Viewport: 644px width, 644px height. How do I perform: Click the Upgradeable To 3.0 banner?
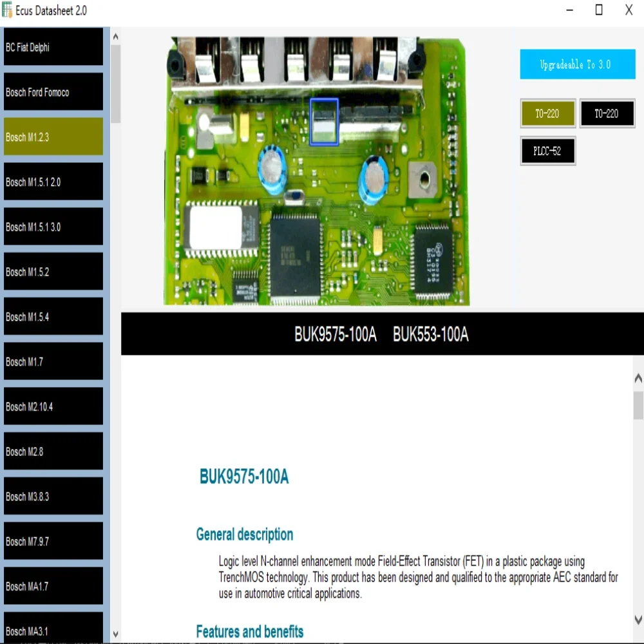point(577,64)
